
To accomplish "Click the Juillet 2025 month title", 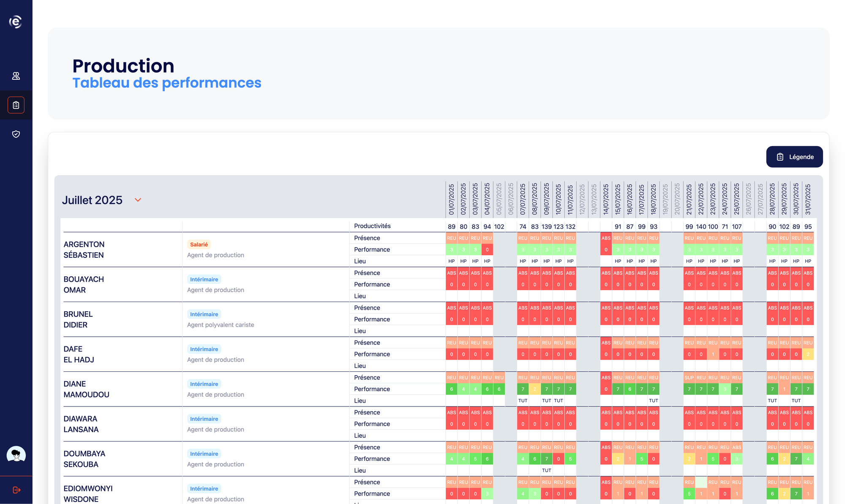I will [92, 200].
